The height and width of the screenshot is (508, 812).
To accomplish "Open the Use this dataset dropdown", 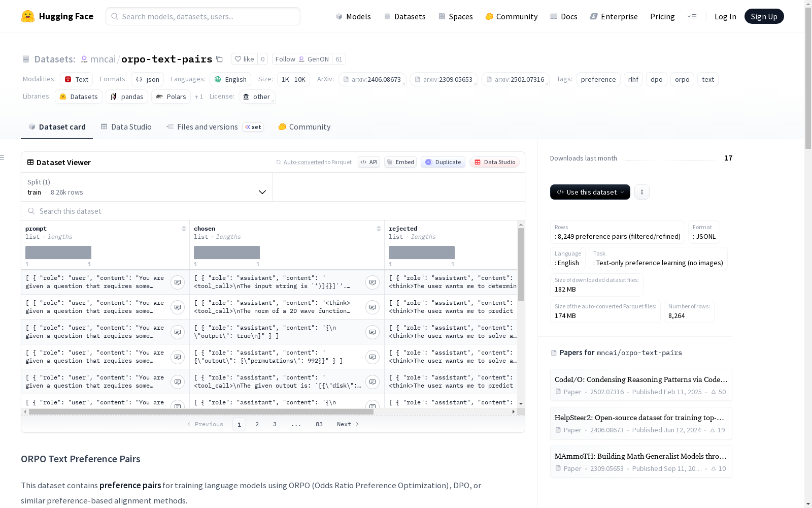I will click(590, 192).
